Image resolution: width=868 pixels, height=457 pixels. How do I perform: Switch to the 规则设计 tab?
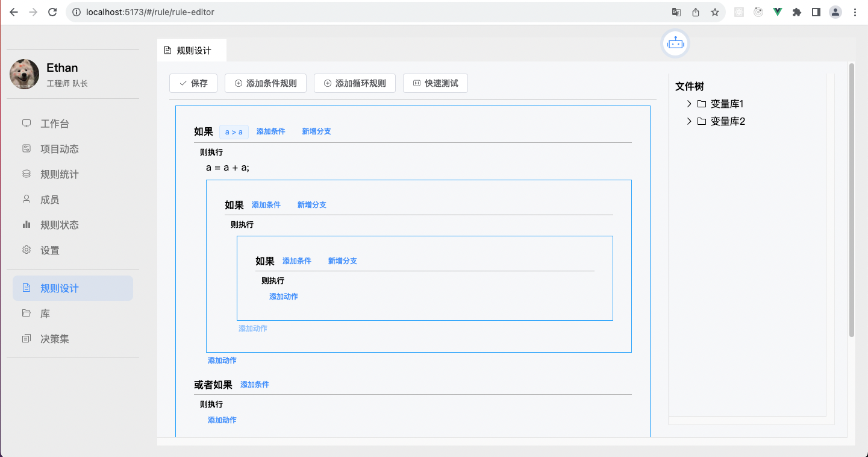tap(192, 50)
